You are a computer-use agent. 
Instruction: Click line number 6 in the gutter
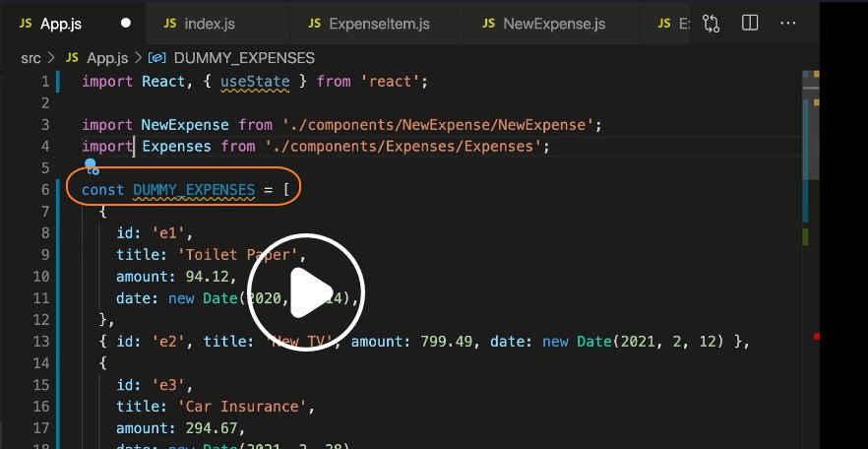point(45,189)
